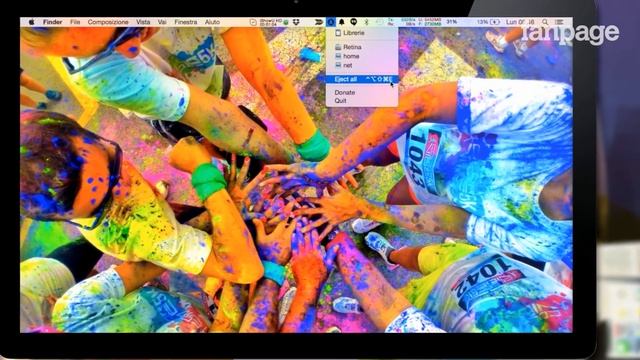Click the Time Machine clock icon in menu bar
Image resolution: width=640 pixels, height=360 pixels.
pyautogui.click(x=253, y=22)
